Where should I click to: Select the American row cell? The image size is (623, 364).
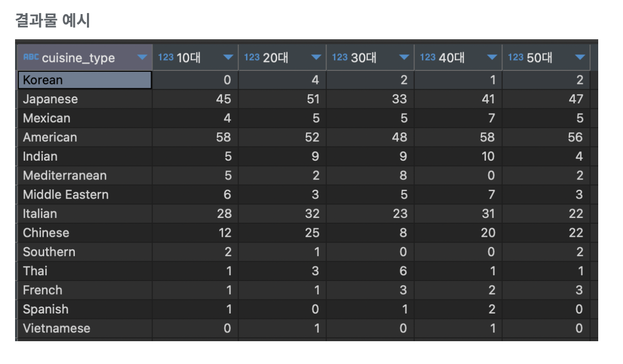tap(85, 137)
